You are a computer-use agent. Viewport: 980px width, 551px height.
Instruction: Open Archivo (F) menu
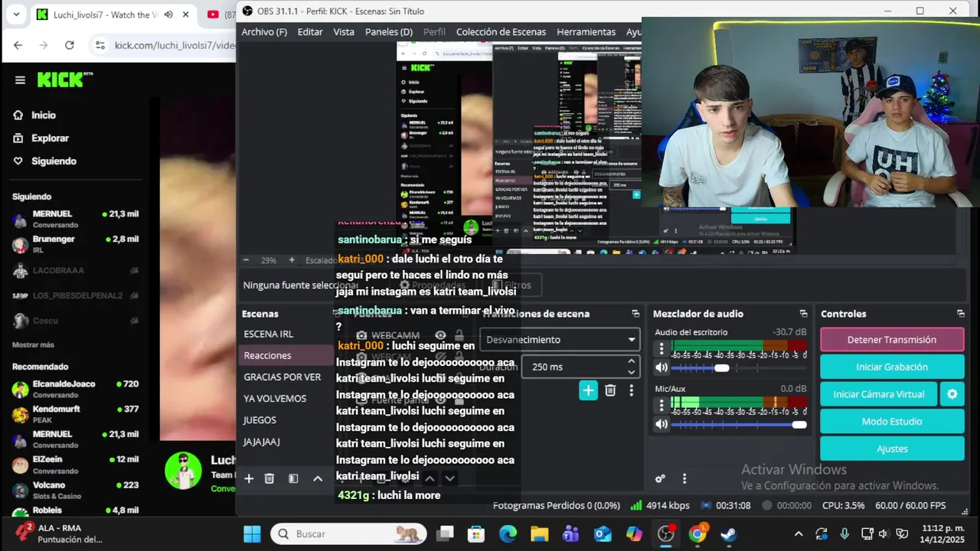point(264,31)
